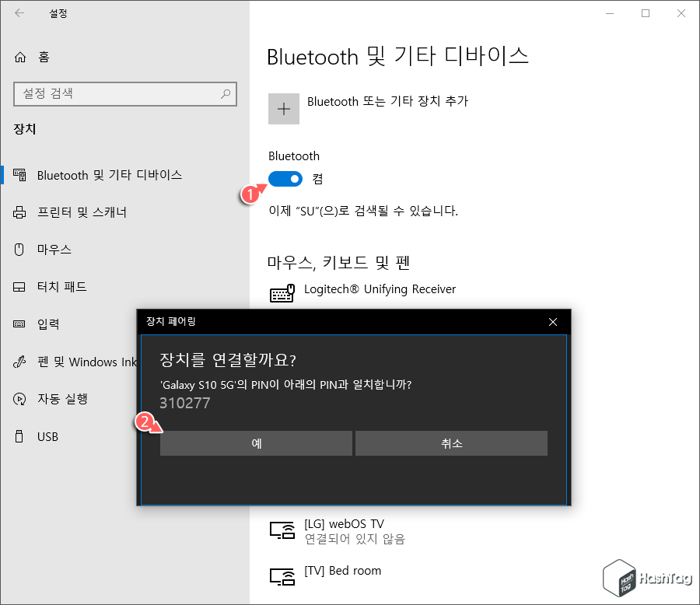Select [TV] Bed room device
The image size is (700, 605).
pos(342,571)
